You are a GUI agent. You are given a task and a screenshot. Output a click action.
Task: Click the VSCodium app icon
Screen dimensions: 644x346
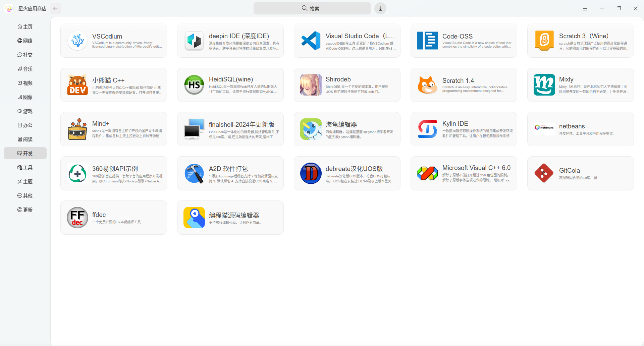[x=77, y=41]
